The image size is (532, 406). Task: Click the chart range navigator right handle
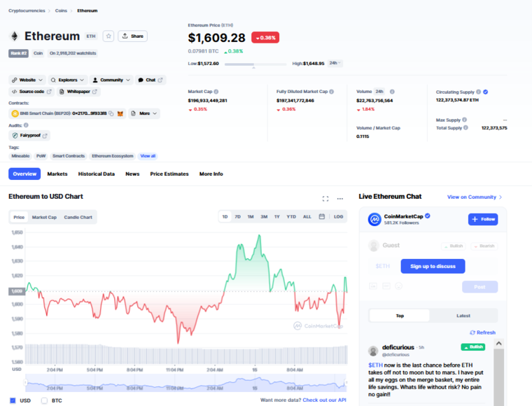(x=346, y=383)
